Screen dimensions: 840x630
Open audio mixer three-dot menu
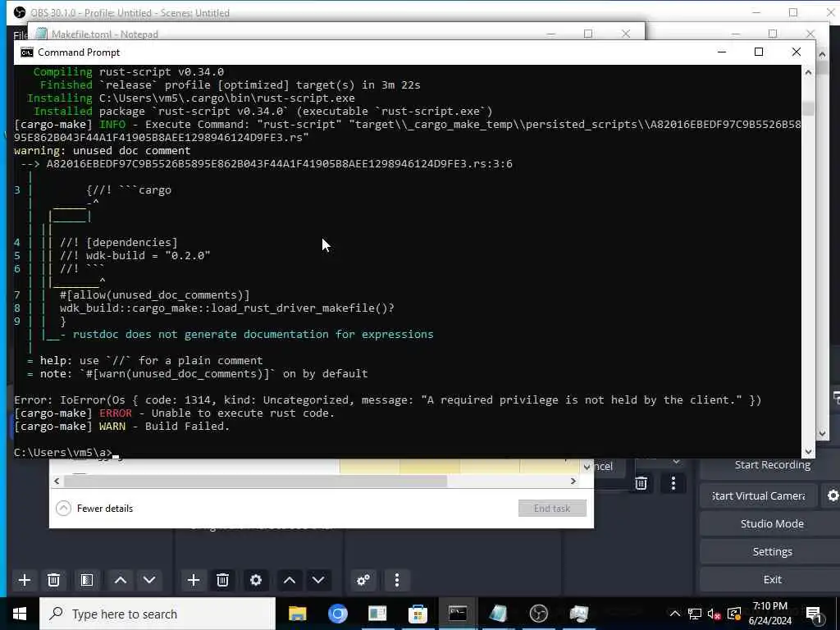coord(397,580)
